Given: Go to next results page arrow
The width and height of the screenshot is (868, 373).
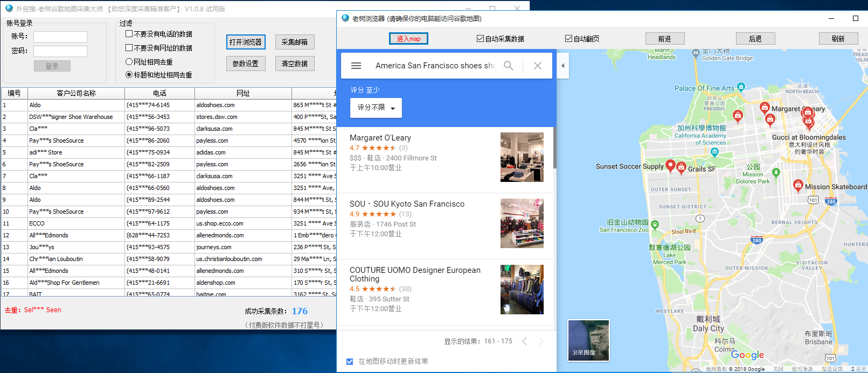Looking at the screenshot, I should click(x=540, y=341).
